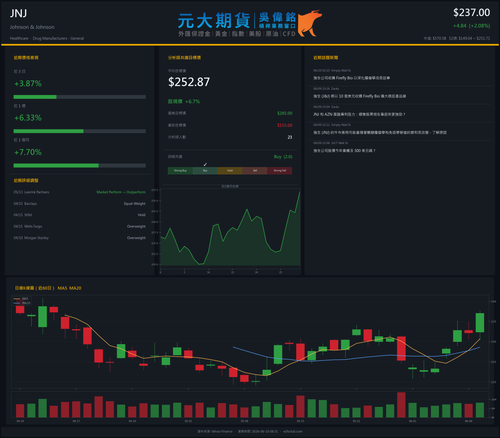Click the tallest red volume bar

(401, 405)
